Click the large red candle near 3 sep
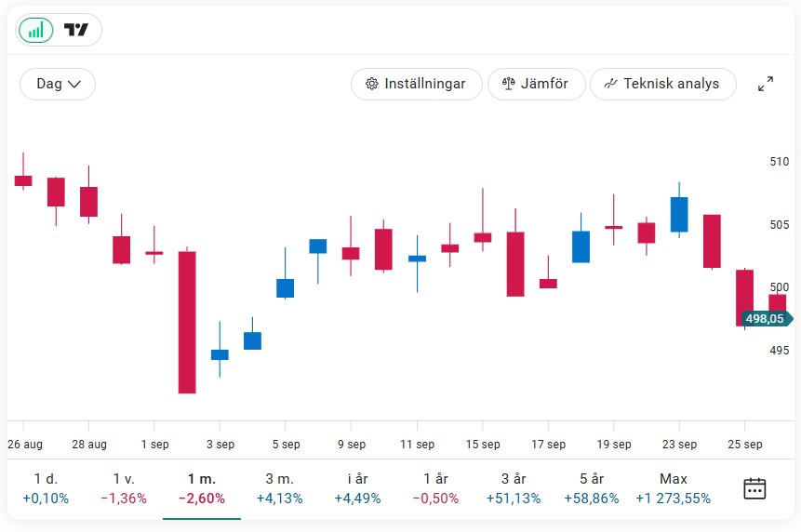 coord(187,322)
